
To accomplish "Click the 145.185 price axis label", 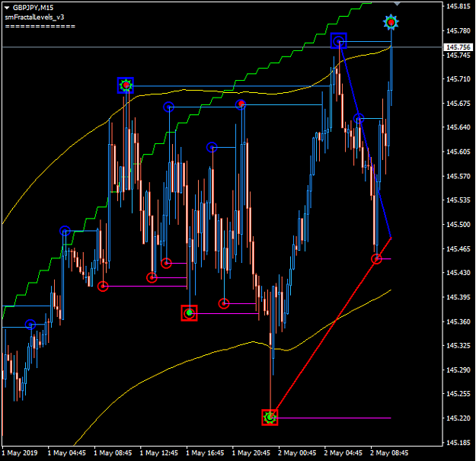I will (458, 443).
